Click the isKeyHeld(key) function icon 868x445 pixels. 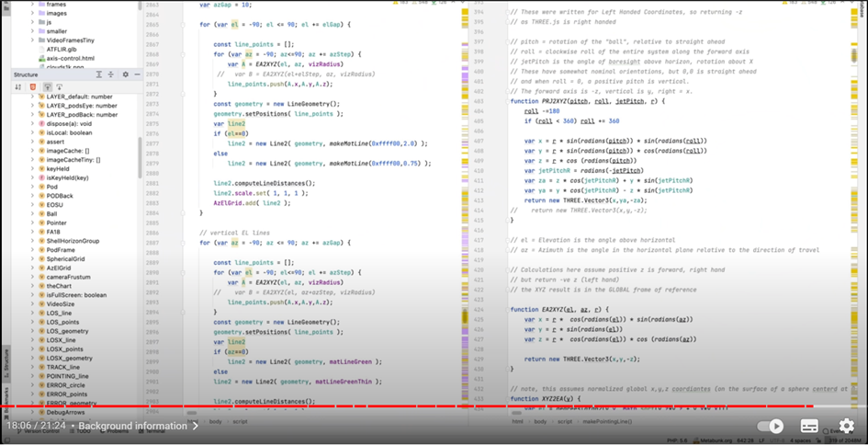click(41, 177)
